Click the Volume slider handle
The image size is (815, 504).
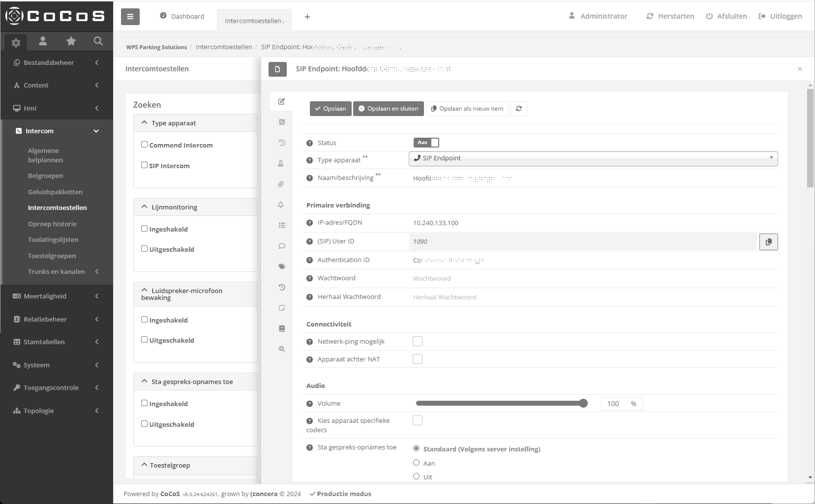pyautogui.click(x=583, y=404)
